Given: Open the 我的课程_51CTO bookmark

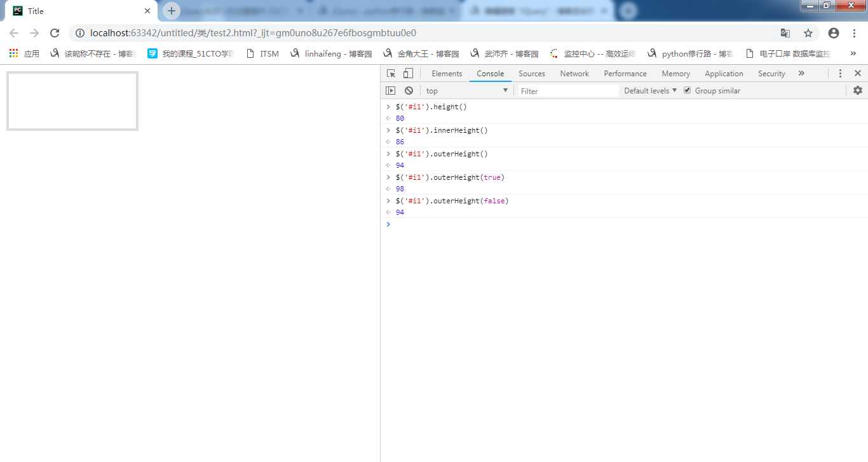Looking at the screenshot, I should click(191, 53).
